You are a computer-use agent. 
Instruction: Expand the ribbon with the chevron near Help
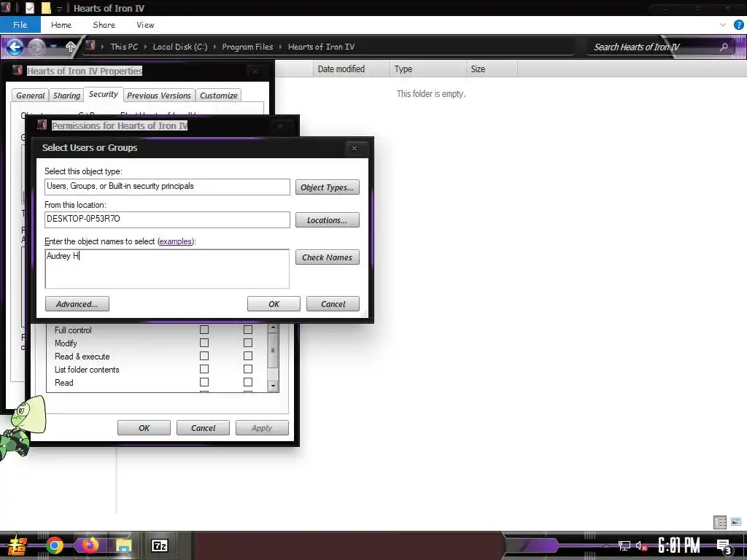pos(723,25)
